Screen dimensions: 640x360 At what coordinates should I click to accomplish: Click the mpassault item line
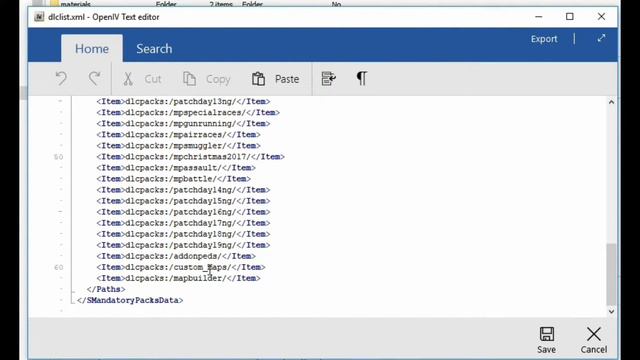(x=176, y=168)
